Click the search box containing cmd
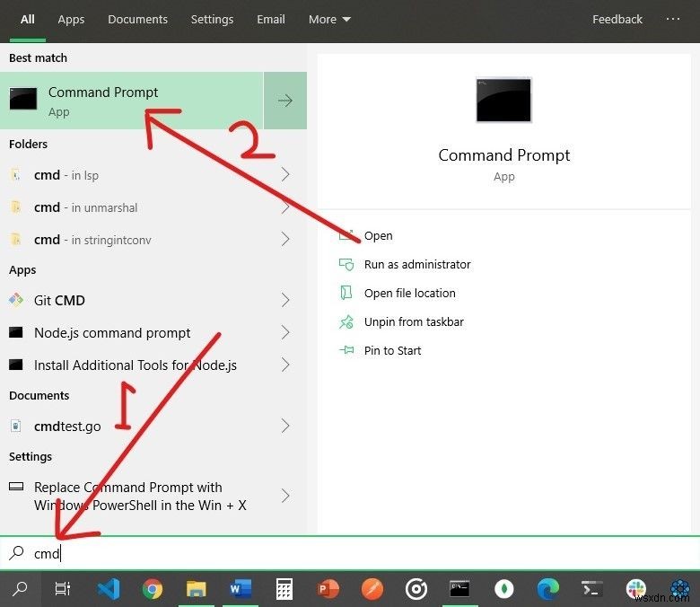The image size is (700, 607). pos(350,553)
